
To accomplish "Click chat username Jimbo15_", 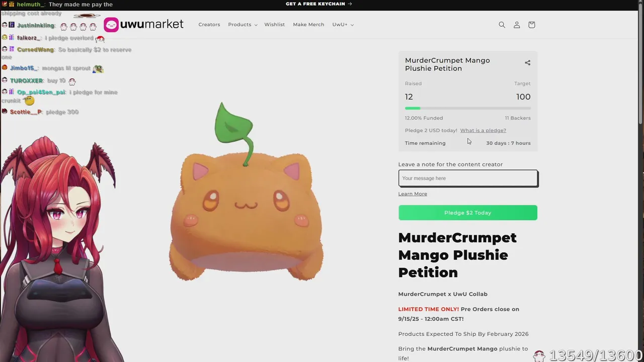I will [24, 68].
